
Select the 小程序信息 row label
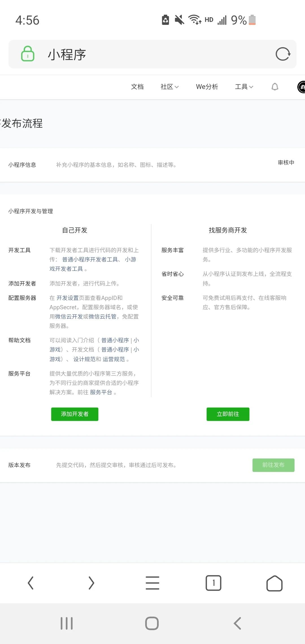22,165
